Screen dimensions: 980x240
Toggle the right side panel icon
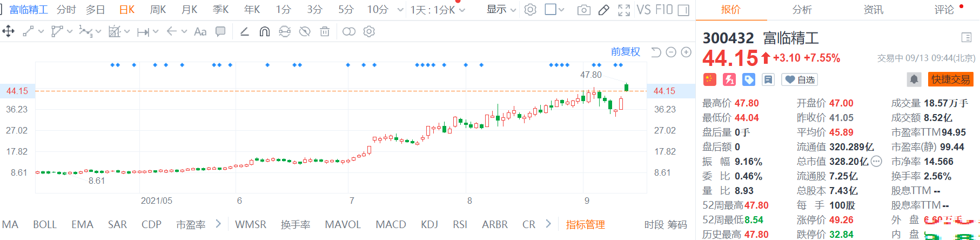[683, 10]
